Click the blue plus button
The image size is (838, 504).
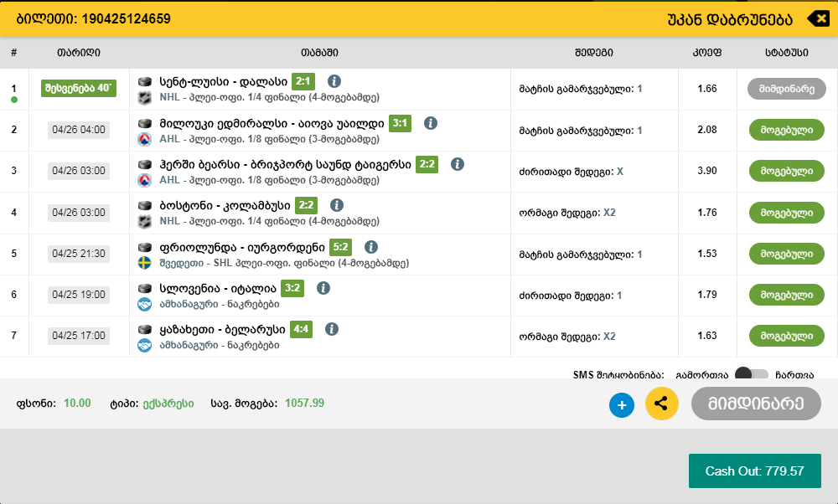[622, 404]
